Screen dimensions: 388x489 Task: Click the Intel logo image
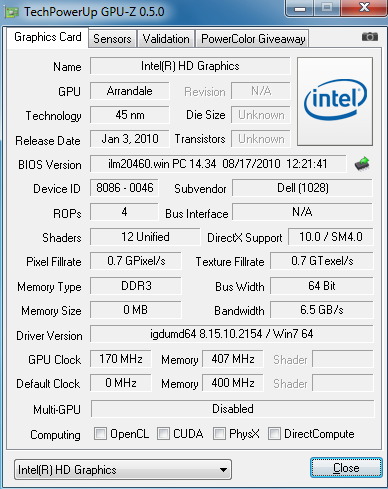pyautogui.click(x=335, y=101)
